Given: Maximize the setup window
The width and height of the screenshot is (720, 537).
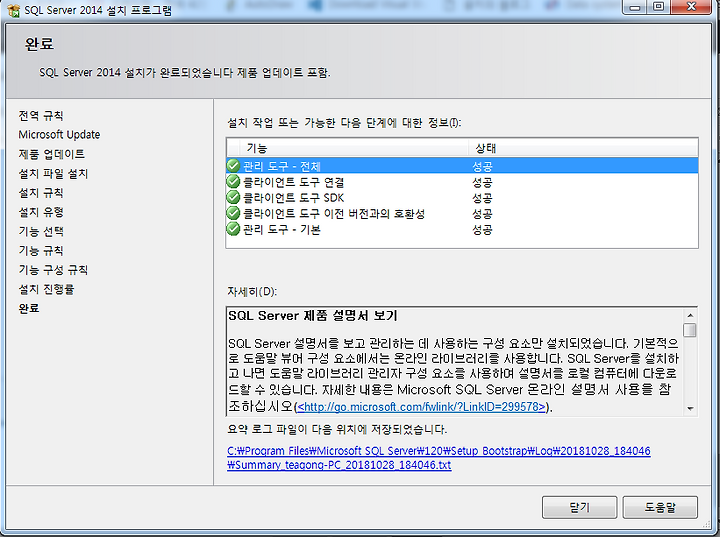Looking at the screenshot, I should pos(658,6).
